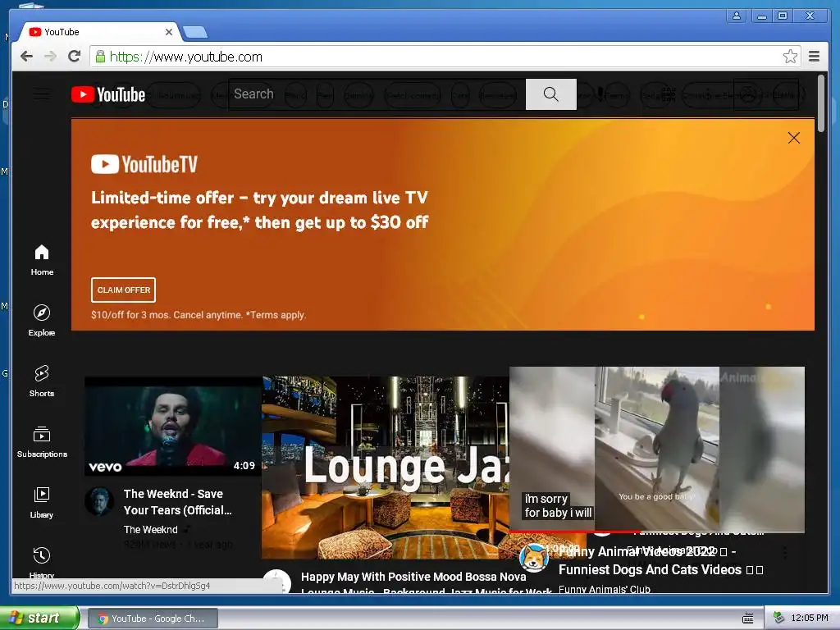Open Shorts from the sidebar

[42, 381]
